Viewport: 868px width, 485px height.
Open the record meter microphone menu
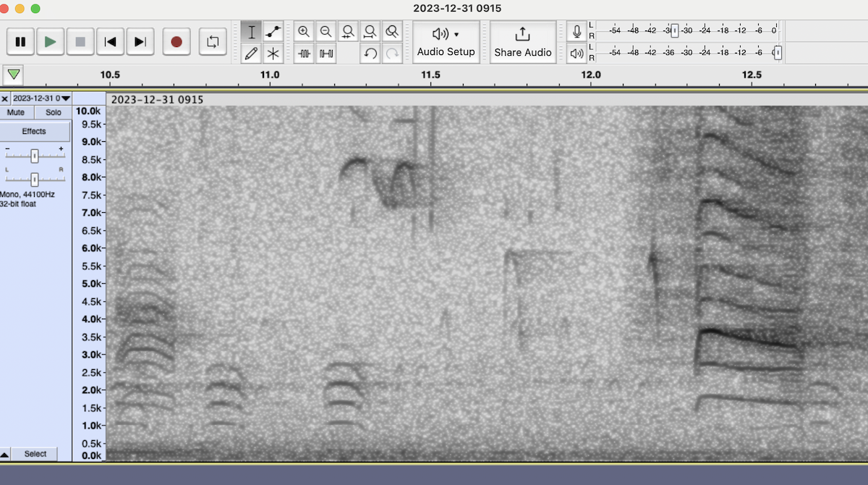tap(576, 32)
